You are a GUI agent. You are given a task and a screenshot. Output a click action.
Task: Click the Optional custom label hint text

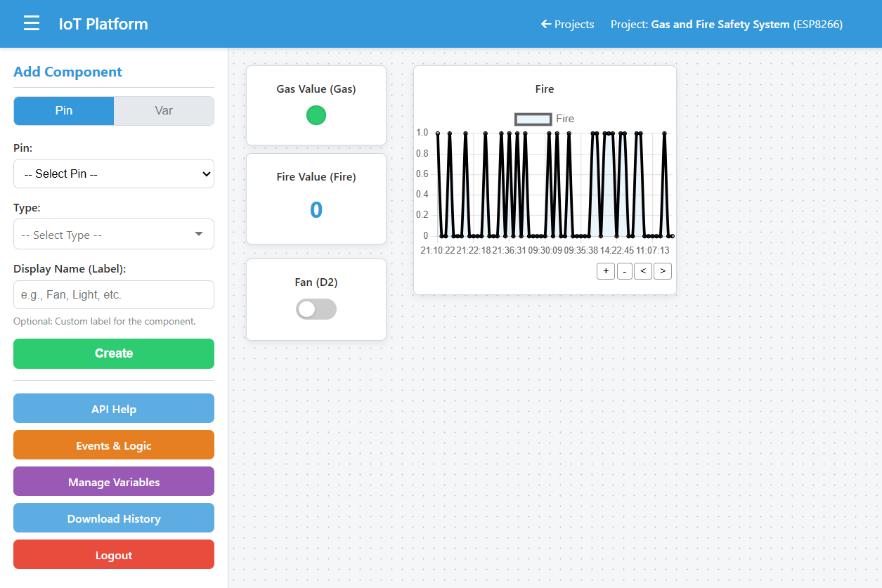pos(105,321)
